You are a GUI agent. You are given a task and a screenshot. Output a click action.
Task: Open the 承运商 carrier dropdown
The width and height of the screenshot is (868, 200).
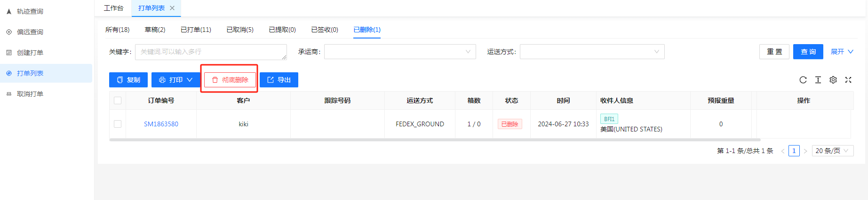tap(400, 52)
